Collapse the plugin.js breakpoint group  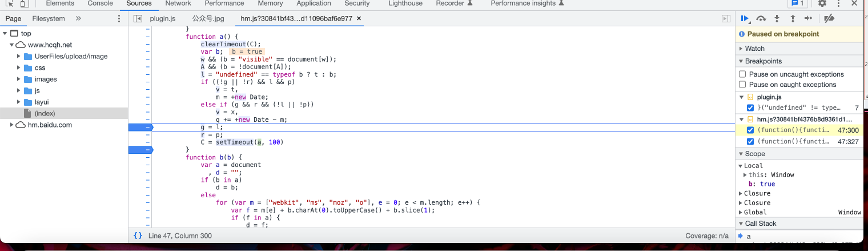(x=741, y=97)
